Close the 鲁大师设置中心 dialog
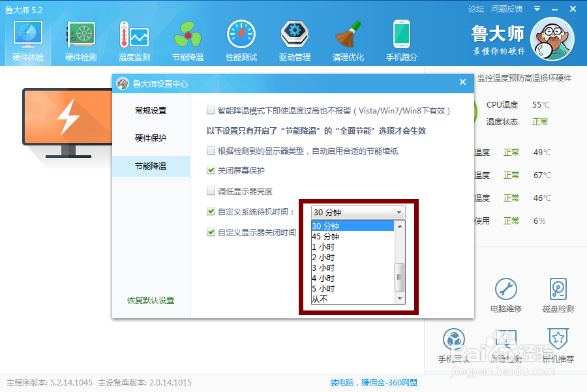The height and width of the screenshot is (392, 587). (x=462, y=82)
